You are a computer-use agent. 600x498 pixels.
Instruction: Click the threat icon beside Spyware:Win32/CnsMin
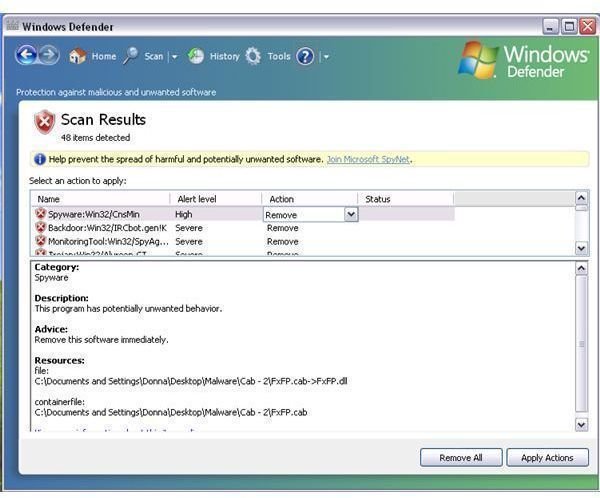41,214
